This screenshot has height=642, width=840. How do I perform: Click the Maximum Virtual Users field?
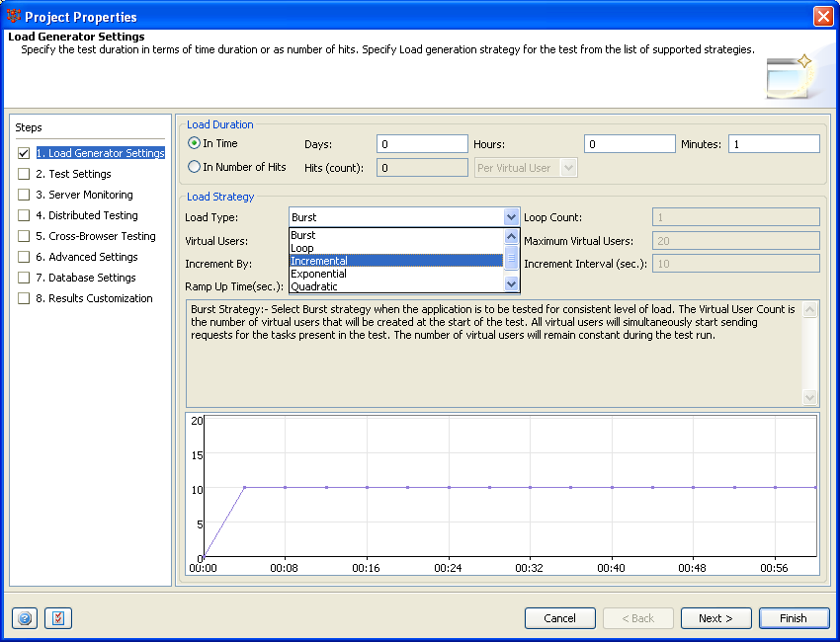point(736,241)
